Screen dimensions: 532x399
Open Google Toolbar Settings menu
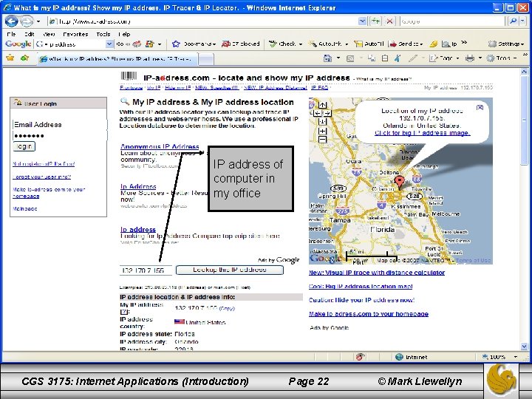click(x=506, y=44)
